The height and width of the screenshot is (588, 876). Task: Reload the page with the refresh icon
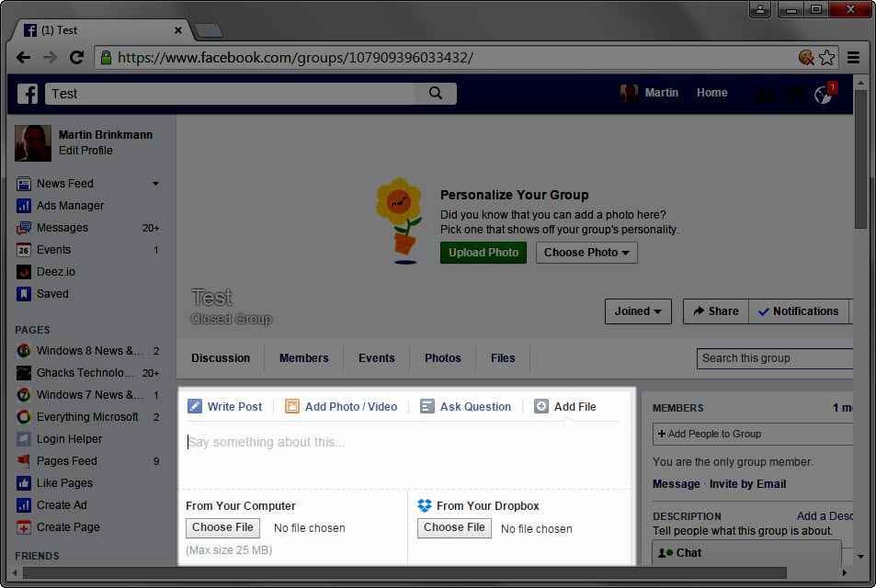pos(76,58)
